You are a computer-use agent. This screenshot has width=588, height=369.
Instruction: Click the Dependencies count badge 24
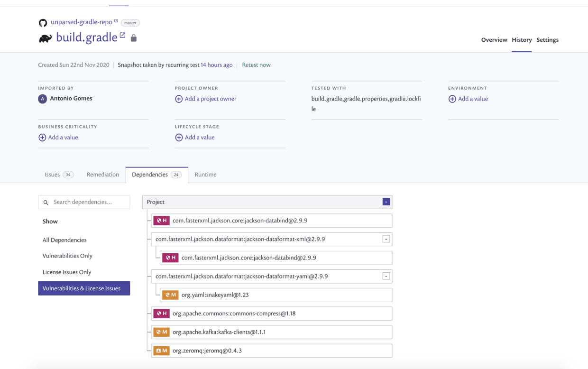pos(176,175)
